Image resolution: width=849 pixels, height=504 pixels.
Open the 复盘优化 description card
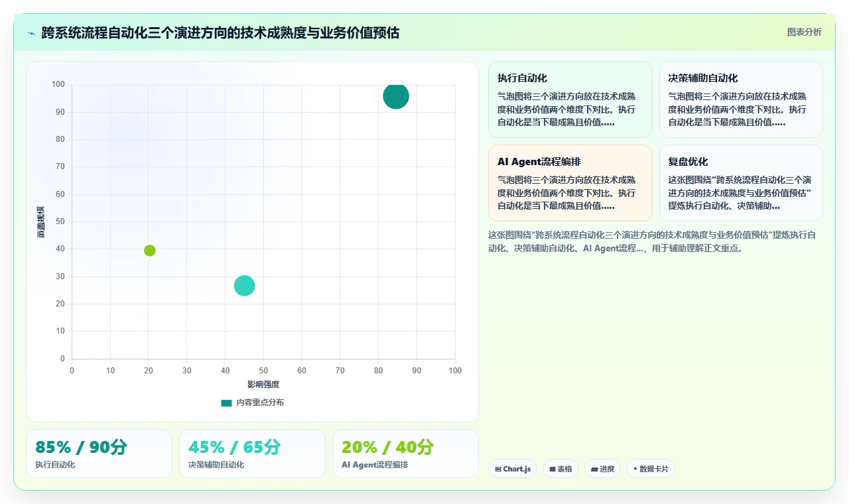[741, 183]
